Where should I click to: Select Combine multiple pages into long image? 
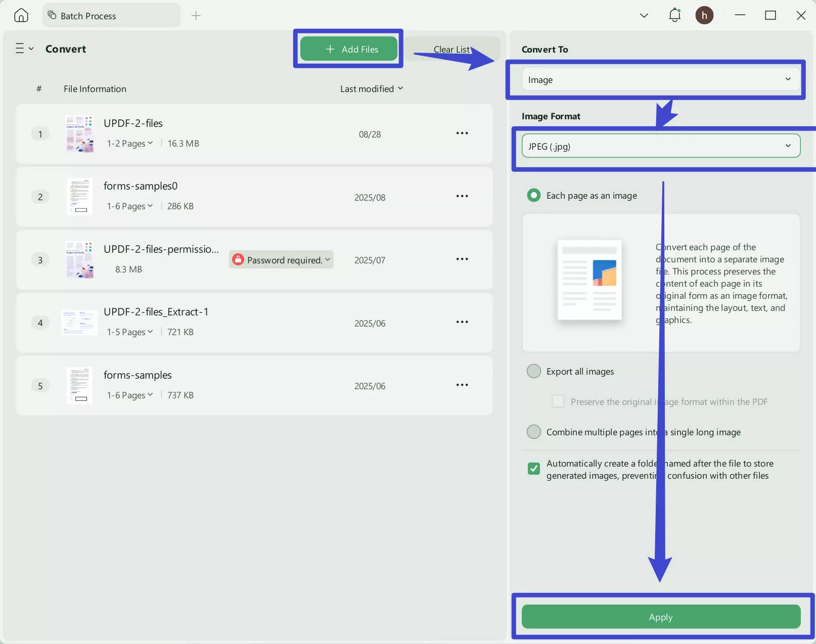pyautogui.click(x=534, y=432)
